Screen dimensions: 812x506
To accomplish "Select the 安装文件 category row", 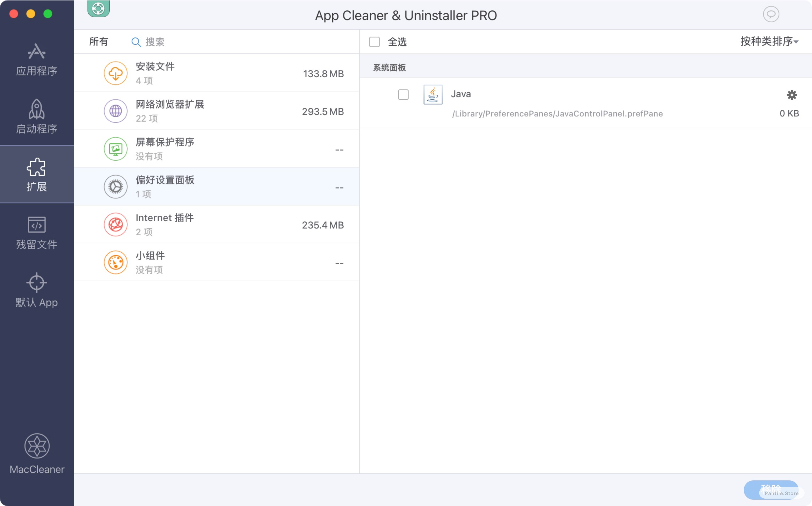I will (217, 73).
